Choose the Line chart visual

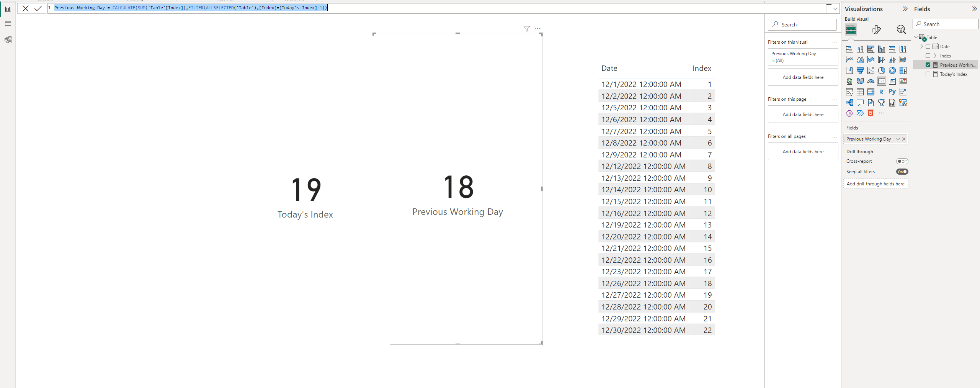click(849, 60)
